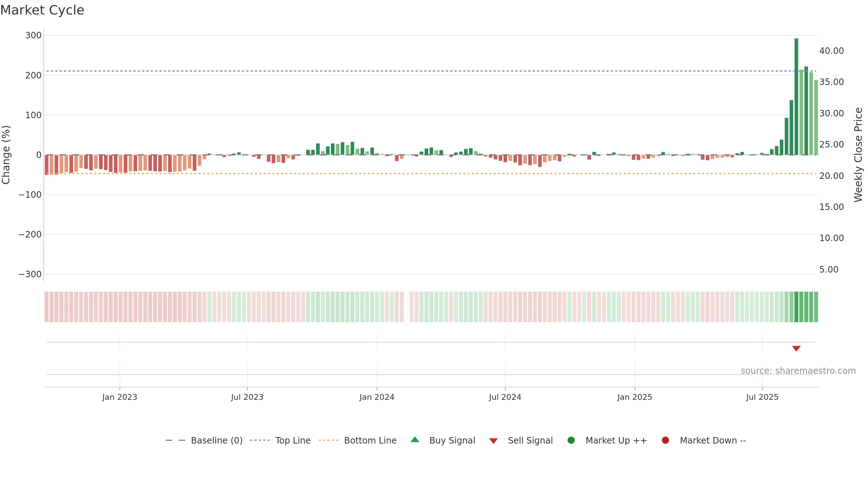This screenshot has height=488, width=868.
Task: Toggle the Sell Signal legend entry
Action: (521, 440)
